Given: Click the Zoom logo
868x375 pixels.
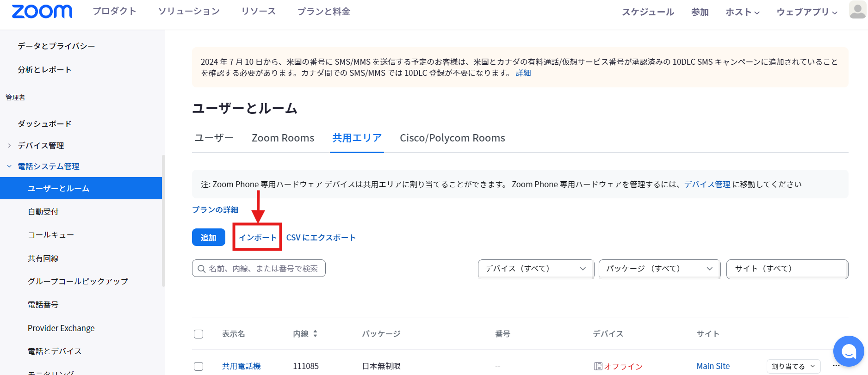Looking at the screenshot, I should (42, 12).
